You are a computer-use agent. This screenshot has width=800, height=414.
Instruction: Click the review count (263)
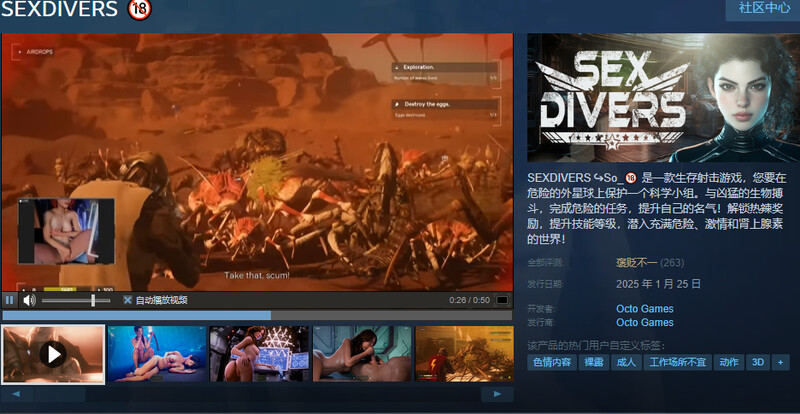(x=672, y=262)
